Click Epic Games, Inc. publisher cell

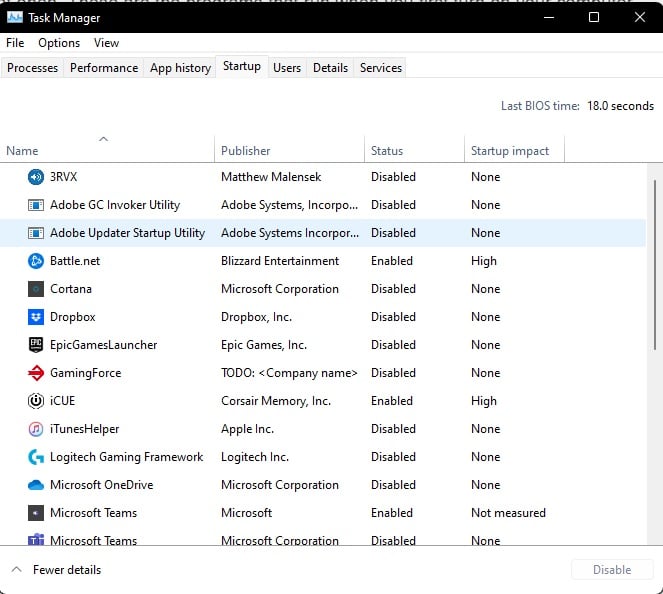point(264,345)
